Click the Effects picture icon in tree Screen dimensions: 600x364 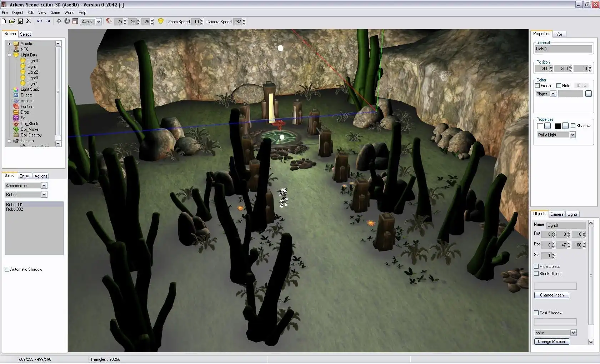pos(16,95)
